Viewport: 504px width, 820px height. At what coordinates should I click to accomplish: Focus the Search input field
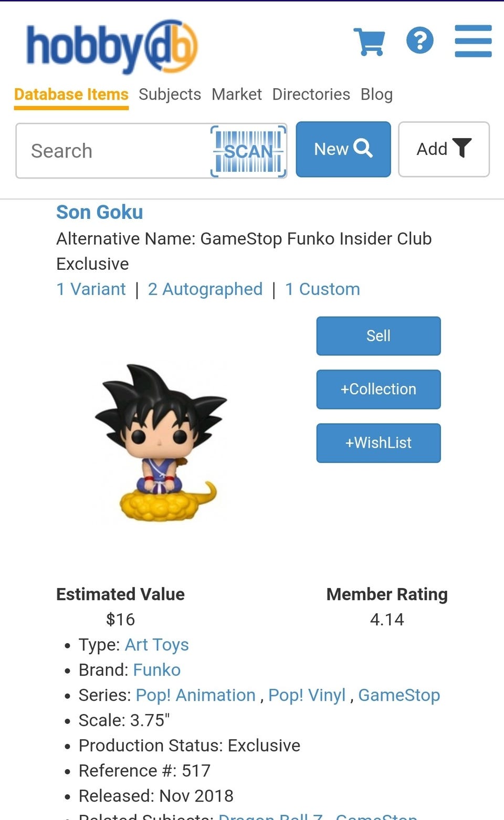[x=113, y=151]
